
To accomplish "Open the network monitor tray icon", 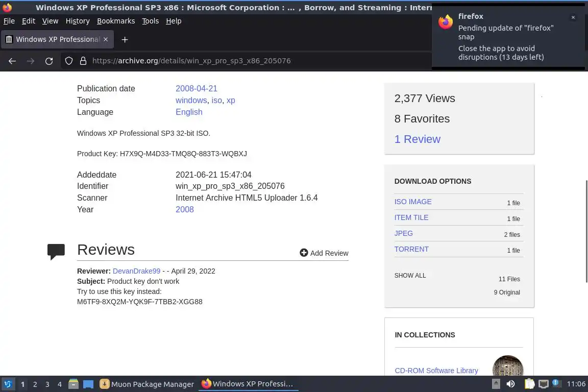I will (544, 384).
